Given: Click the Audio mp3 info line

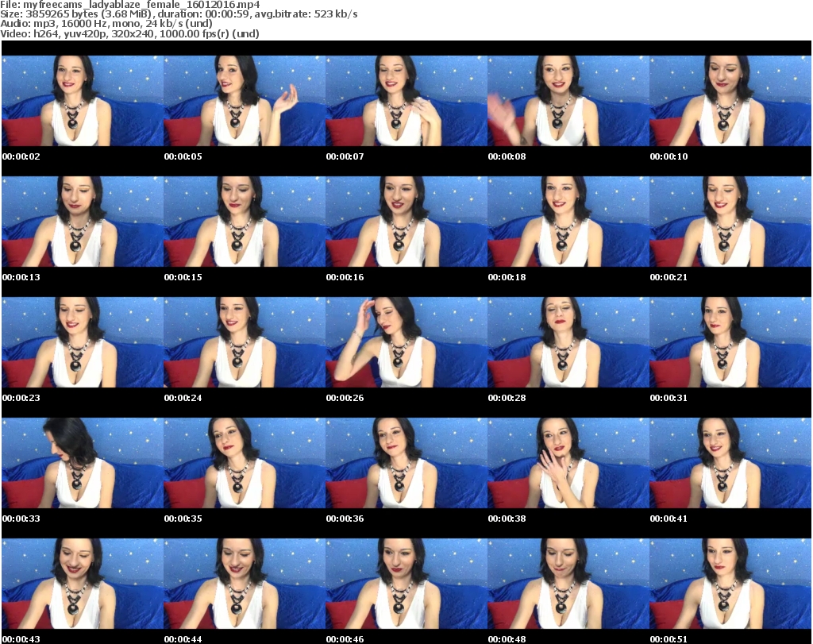Looking at the screenshot, I should click(106, 24).
